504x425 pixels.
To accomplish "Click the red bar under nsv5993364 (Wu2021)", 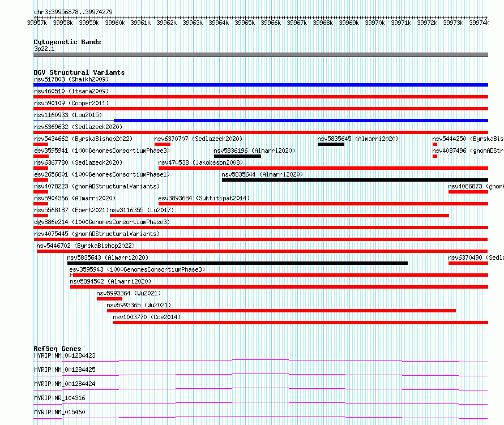I will coord(110,299).
